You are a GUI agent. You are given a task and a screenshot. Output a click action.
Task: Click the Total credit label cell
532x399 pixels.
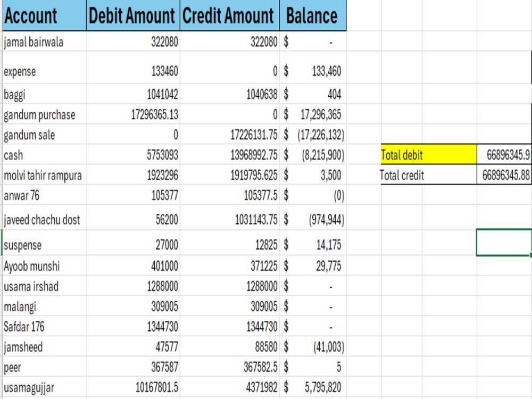(x=429, y=174)
